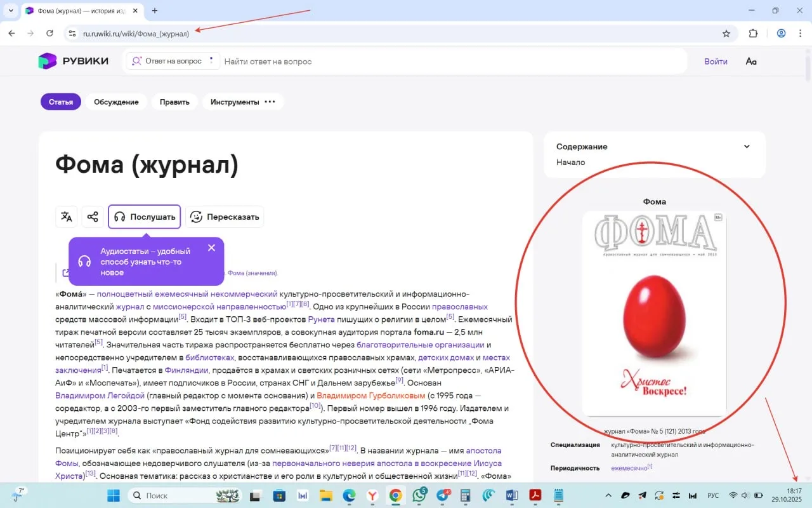Go back with the browser back arrow
Image resolution: width=812 pixels, height=508 pixels.
(x=11, y=34)
